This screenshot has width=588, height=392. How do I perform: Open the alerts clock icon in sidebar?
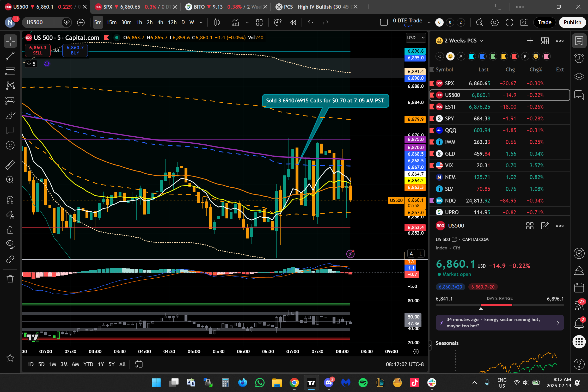click(x=579, y=58)
